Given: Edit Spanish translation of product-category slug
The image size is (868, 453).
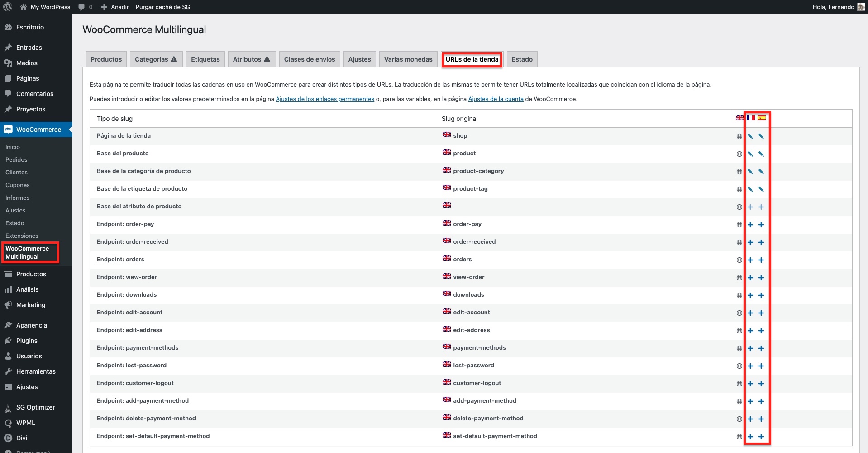Looking at the screenshot, I should [761, 172].
